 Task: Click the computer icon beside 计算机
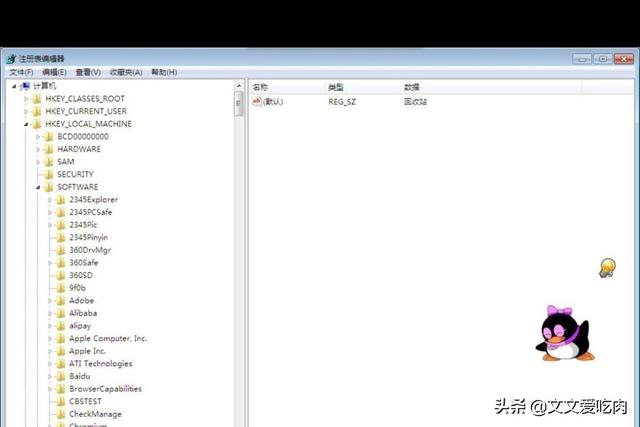pyautogui.click(x=25, y=86)
